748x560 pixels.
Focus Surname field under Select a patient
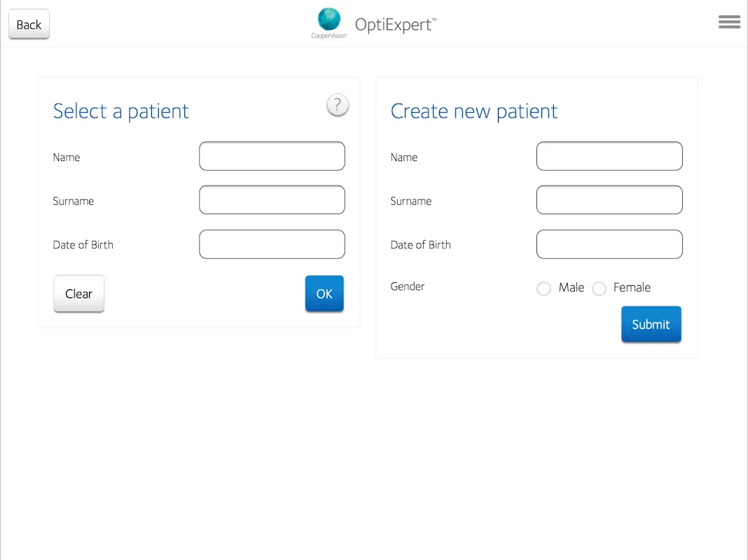tap(272, 199)
